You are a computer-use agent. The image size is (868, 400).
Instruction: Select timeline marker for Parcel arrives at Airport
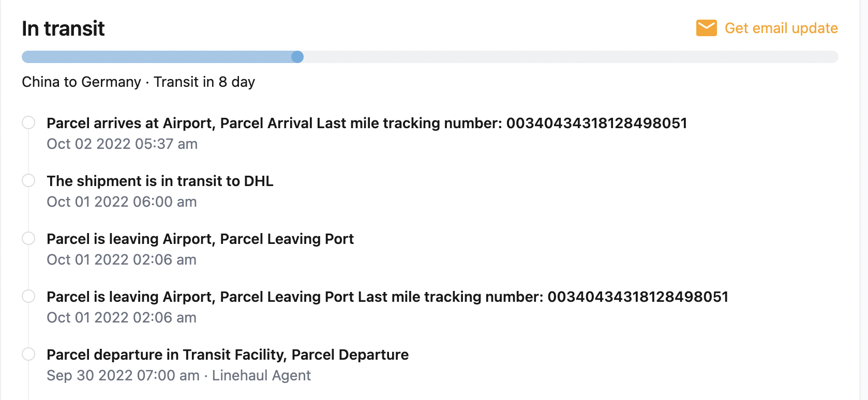(x=28, y=122)
